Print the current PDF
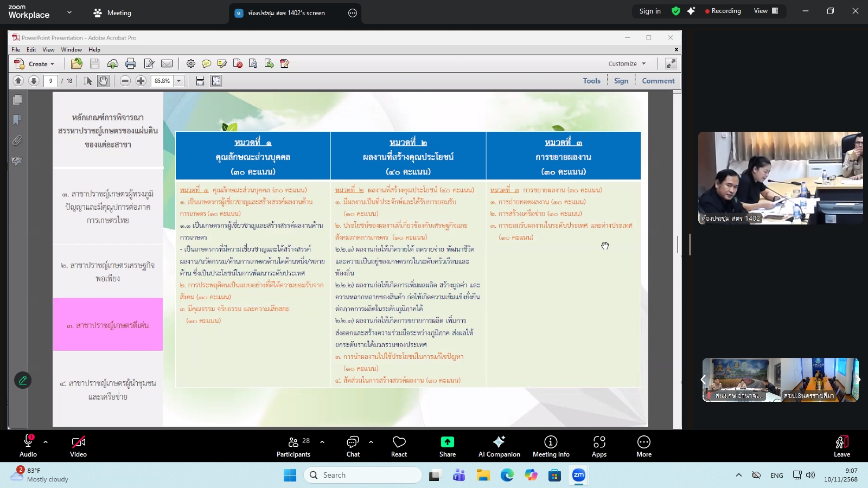 click(130, 63)
